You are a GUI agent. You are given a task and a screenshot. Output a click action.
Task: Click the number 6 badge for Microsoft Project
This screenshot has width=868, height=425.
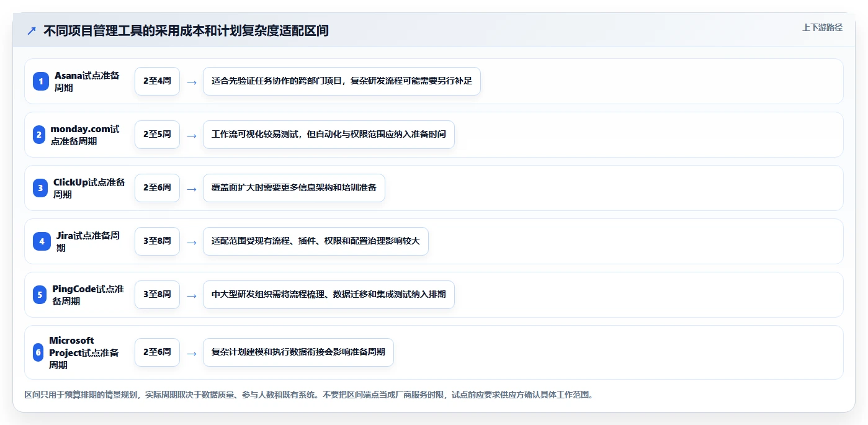(38, 352)
